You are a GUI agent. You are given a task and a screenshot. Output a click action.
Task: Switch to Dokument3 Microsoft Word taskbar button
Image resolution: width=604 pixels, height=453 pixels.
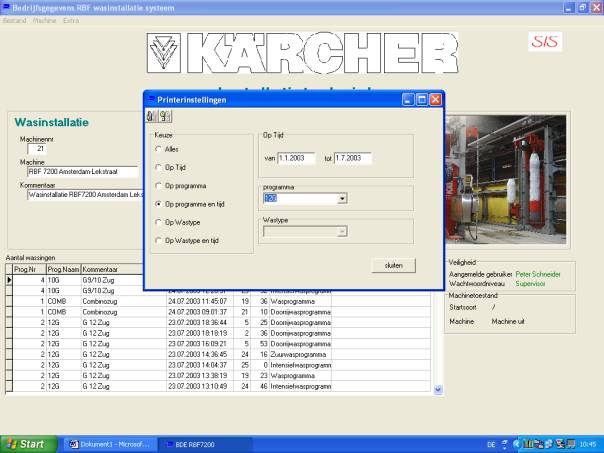(110, 444)
